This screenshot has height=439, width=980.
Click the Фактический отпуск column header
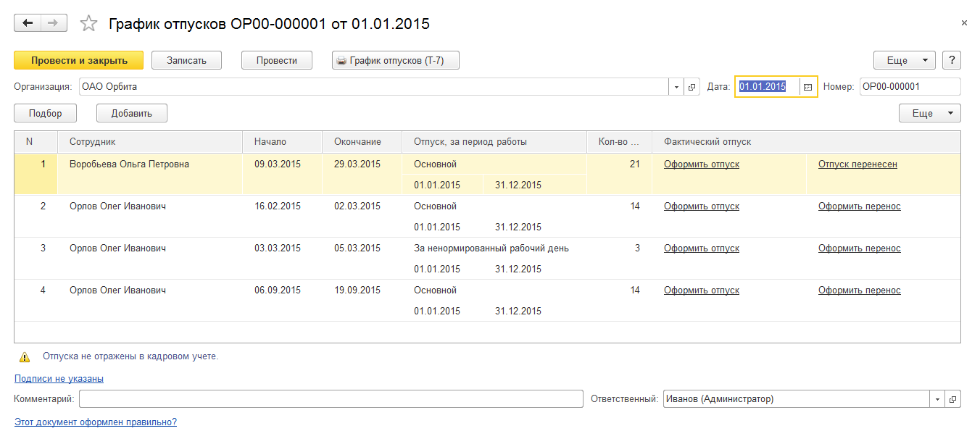(806, 142)
